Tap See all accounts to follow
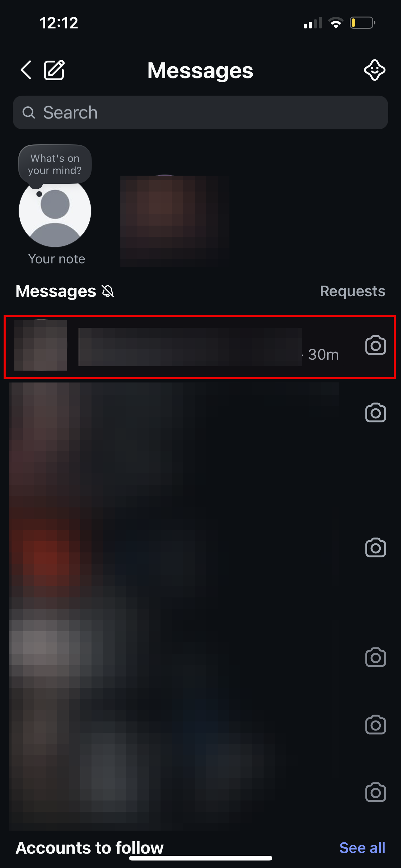 362,847
